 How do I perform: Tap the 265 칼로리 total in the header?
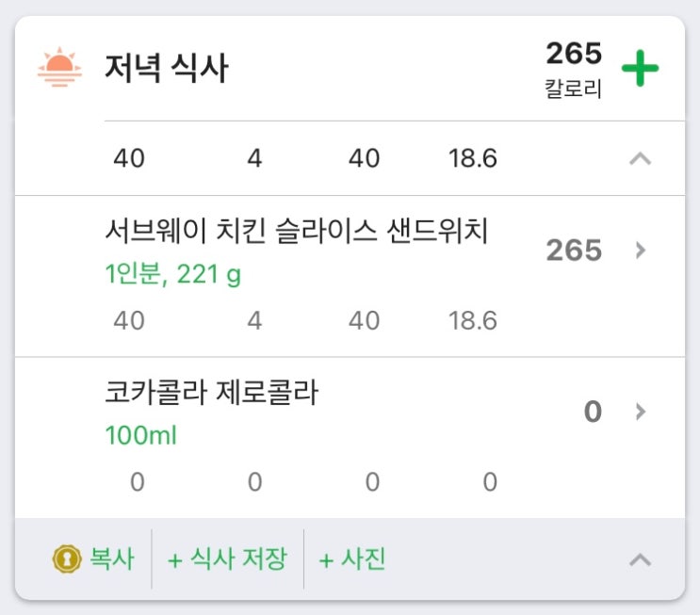point(573,69)
